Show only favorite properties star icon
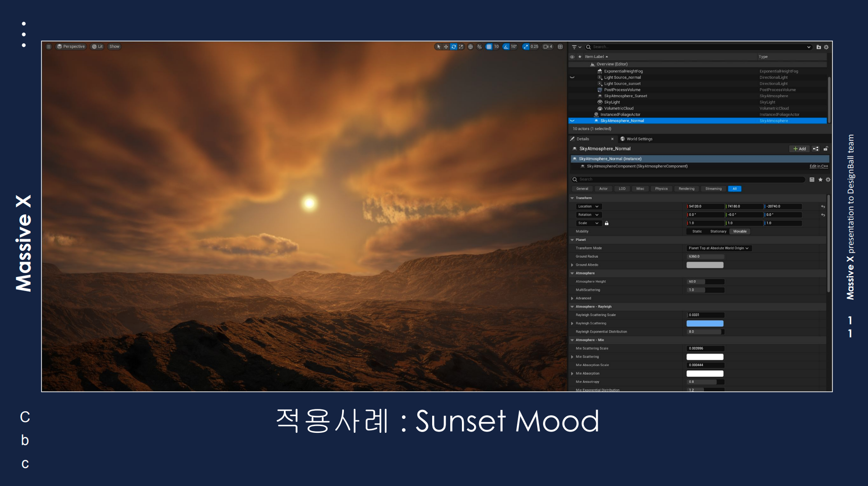The width and height of the screenshot is (868, 486). [x=820, y=180]
